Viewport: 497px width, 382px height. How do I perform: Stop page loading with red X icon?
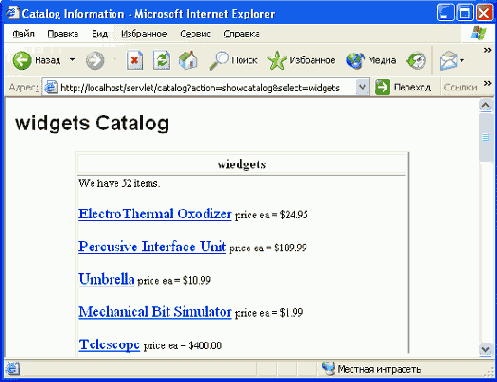click(x=135, y=61)
